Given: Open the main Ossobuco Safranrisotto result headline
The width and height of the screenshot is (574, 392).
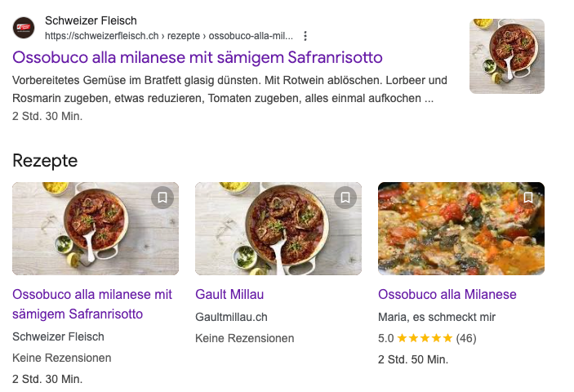Looking at the screenshot, I should [198, 58].
